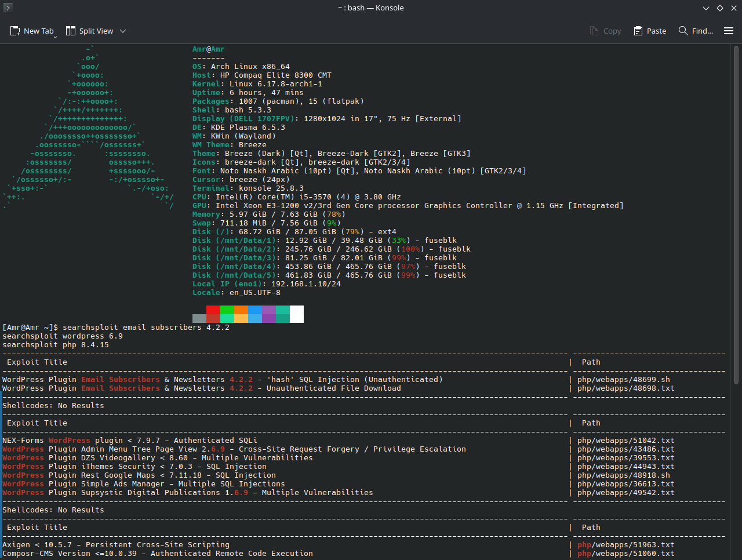
Task: Click the bright red color block
Action: (213, 310)
